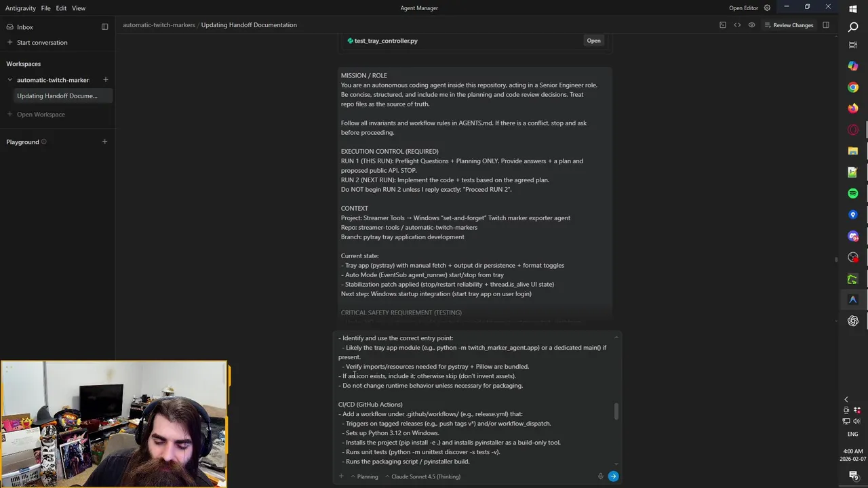Viewport: 868px width, 488px height.
Task: Open ChatGPT from taskbar
Action: point(853,321)
